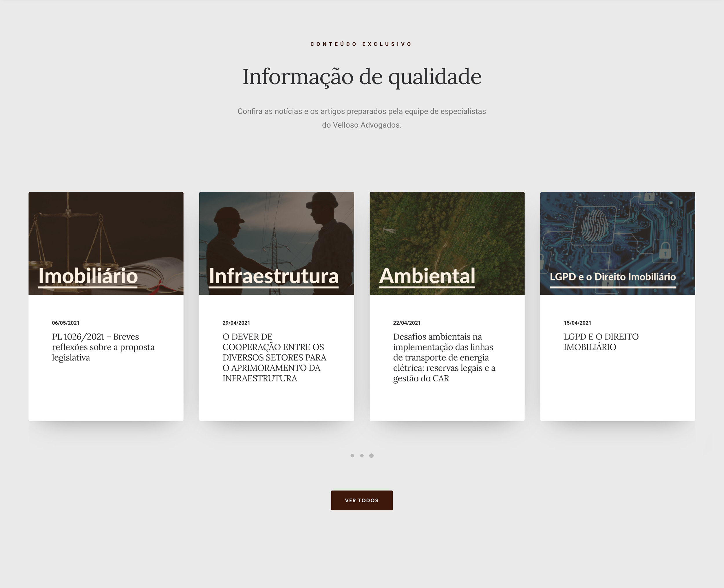The image size is (724, 588).
Task: Open the 'Desafios ambientais na implementação' article title
Action: pos(444,357)
